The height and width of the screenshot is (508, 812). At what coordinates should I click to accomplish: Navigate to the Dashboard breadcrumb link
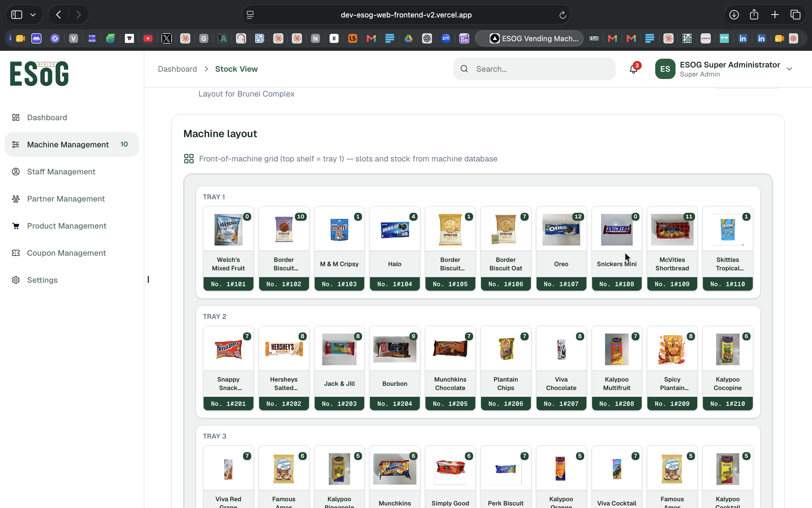point(178,69)
